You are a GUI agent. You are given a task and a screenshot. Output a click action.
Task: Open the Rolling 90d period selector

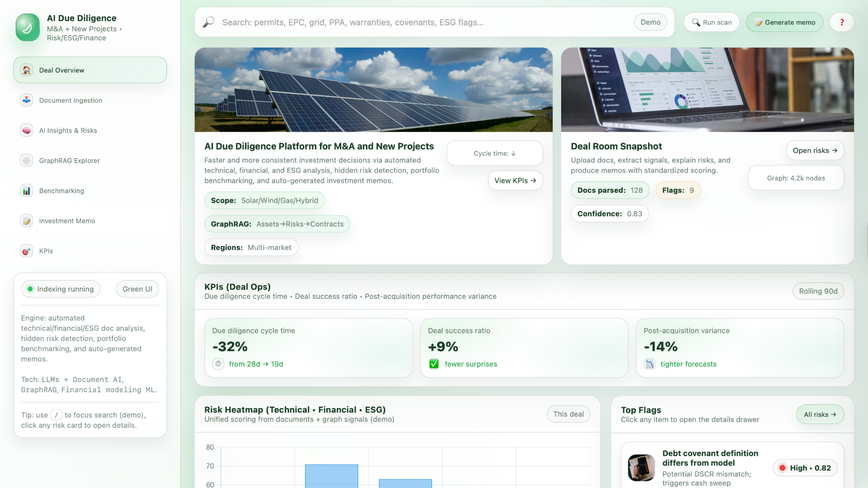tap(818, 291)
